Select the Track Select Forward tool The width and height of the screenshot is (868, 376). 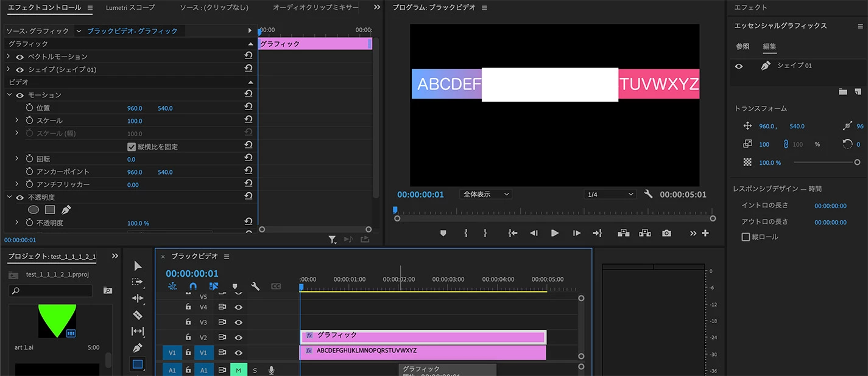click(138, 282)
